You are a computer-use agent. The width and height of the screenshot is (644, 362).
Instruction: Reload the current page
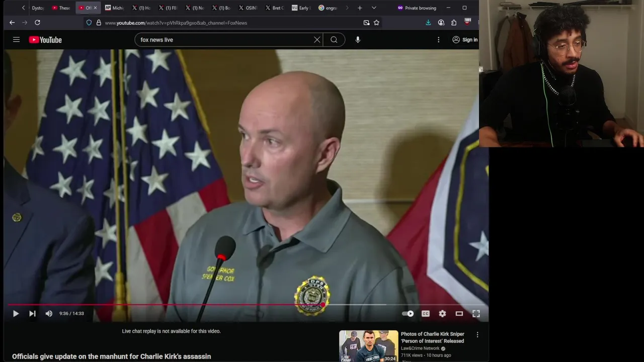(37, 23)
